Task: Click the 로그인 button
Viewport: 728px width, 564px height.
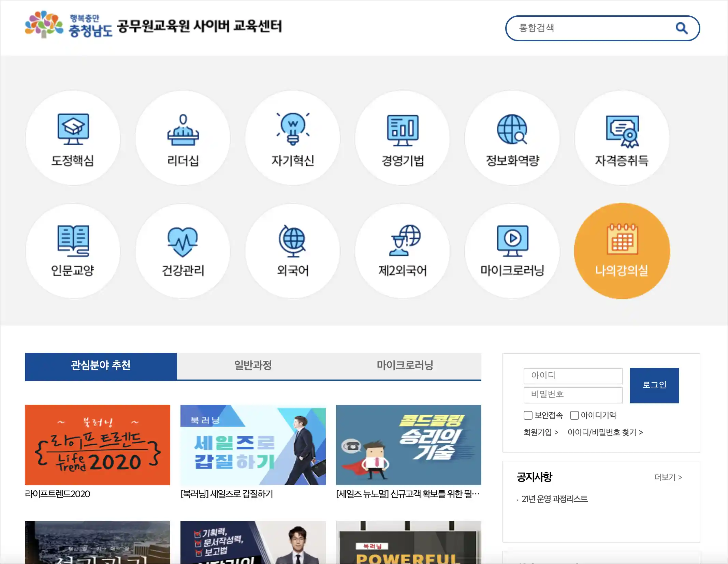Action: (x=654, y=385)
